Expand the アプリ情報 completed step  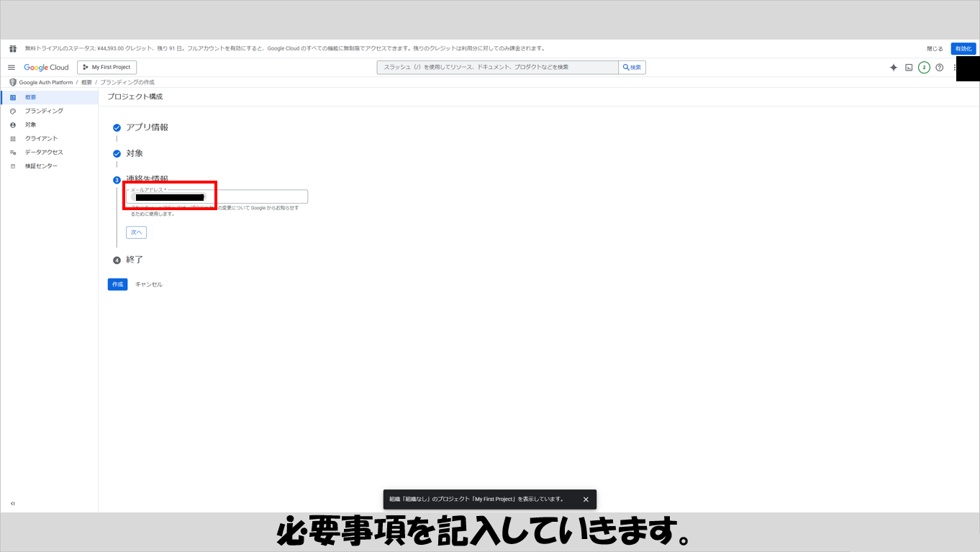click(147, 127)
